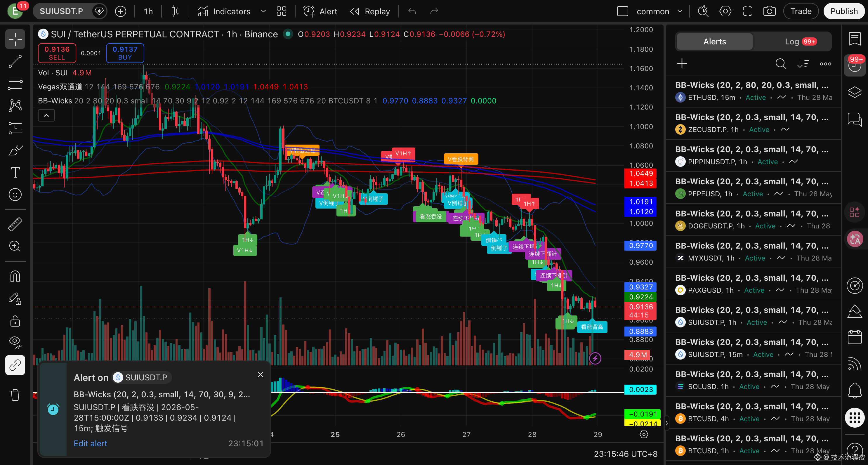868x465 pixels.
Task: Click the trash remove drawings icon
Action: tap(15, 395)
